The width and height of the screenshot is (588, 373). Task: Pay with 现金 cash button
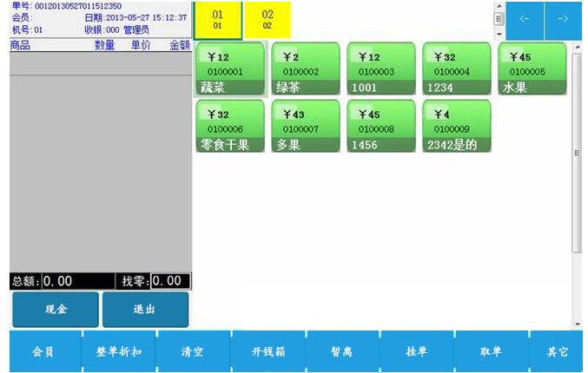56,310
